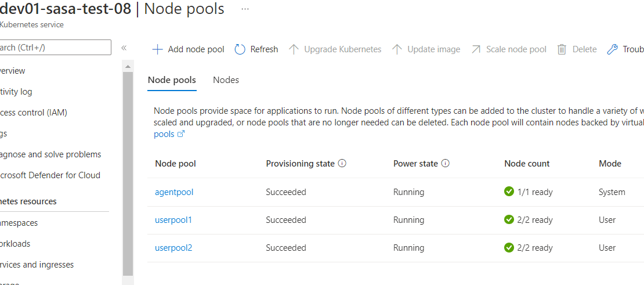Open Microsoft Defender for Cloud
Screen dimensions: 644x285
50,175
